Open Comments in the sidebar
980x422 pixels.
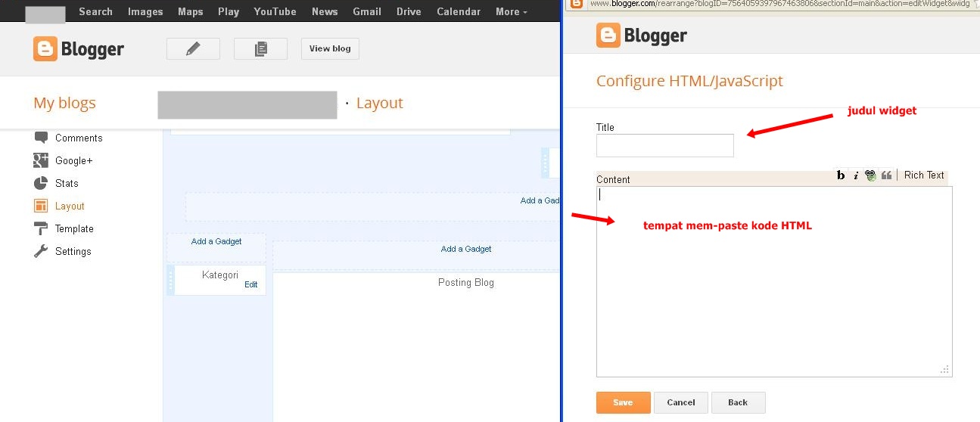point(79,138)
